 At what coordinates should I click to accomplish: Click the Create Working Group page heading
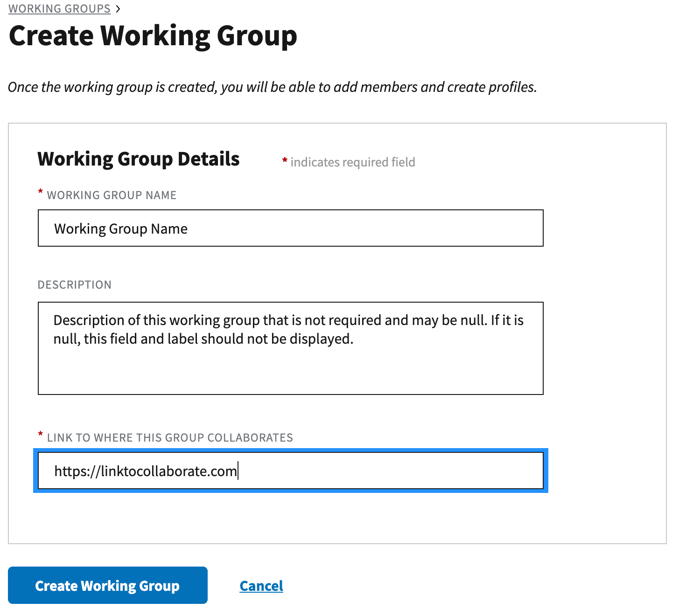[153, 36]
